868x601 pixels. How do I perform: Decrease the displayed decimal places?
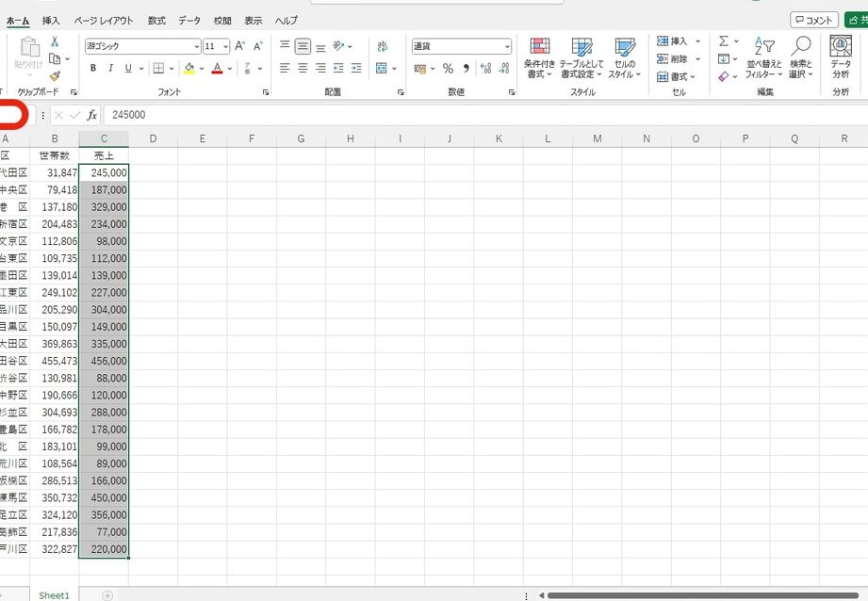point(504,69)
